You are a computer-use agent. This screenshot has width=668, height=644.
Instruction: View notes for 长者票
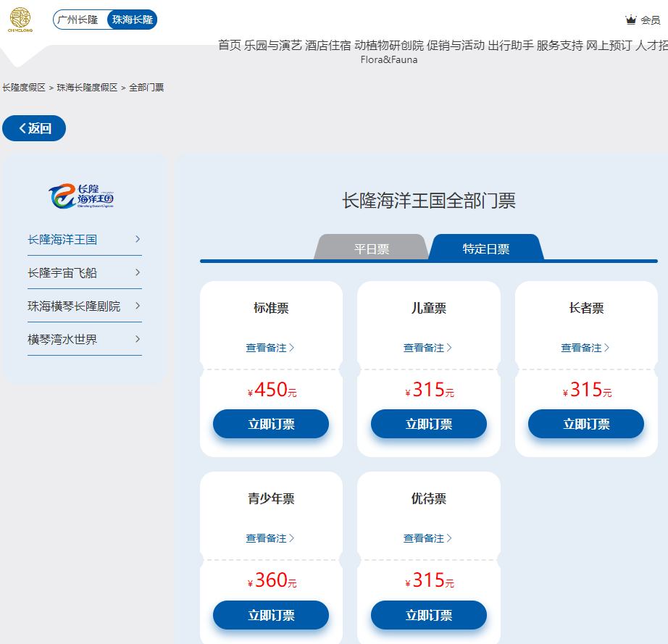pyautogui.click(x=585, y=348)
